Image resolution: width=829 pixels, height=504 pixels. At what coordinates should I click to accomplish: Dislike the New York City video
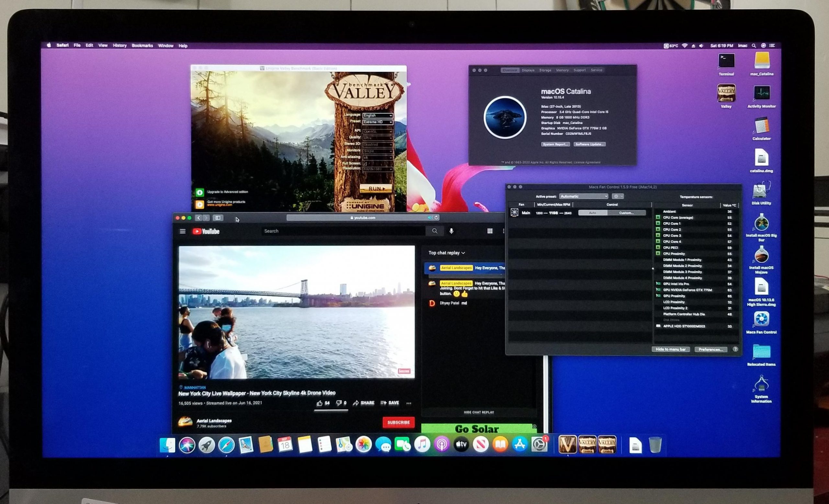pyautogui.click(x=341, y=403)
